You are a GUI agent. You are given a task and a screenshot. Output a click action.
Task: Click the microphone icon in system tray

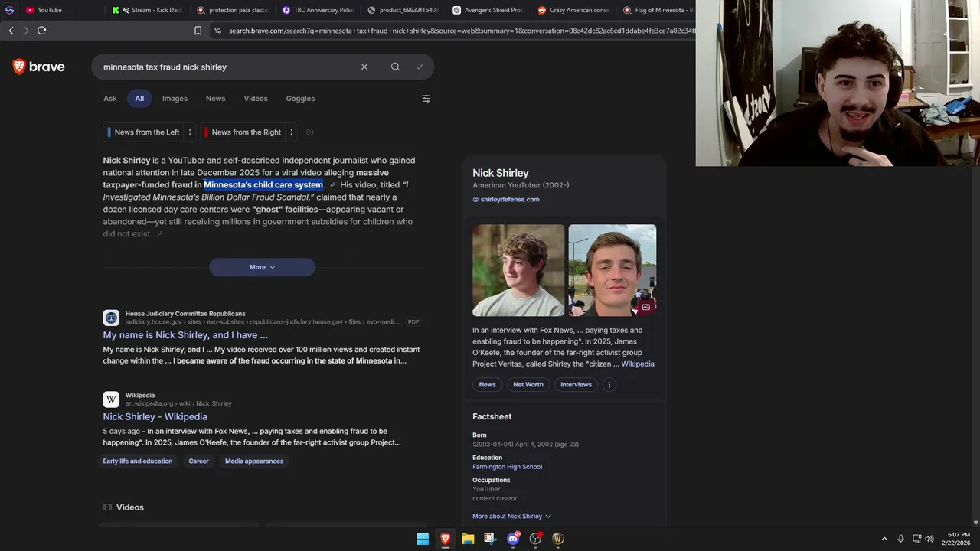coord(900,539)
